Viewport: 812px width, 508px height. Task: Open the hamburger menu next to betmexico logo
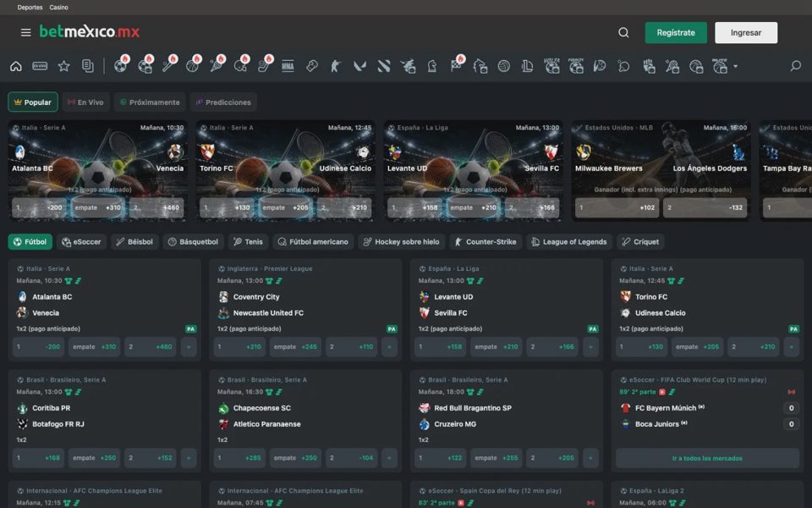pyautogui.click(x=25, y=32)
